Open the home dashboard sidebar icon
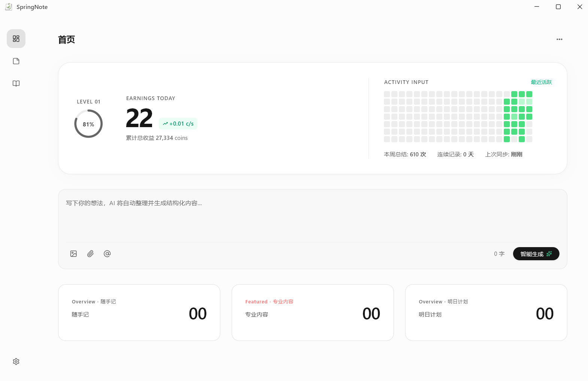Image resolution: width=588 pixels, height=381 pixels. pyautogui.click(x=16, y=39)
